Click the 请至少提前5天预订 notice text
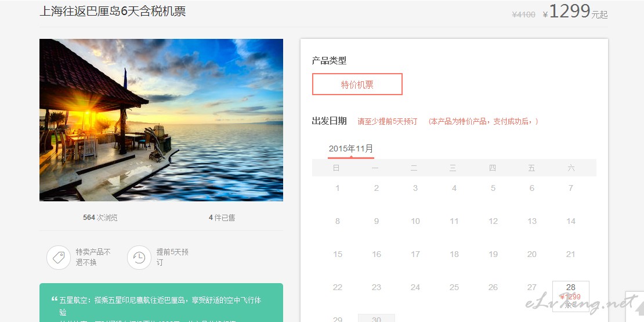The width and height of the screenshot is (644, 322). 388,122
